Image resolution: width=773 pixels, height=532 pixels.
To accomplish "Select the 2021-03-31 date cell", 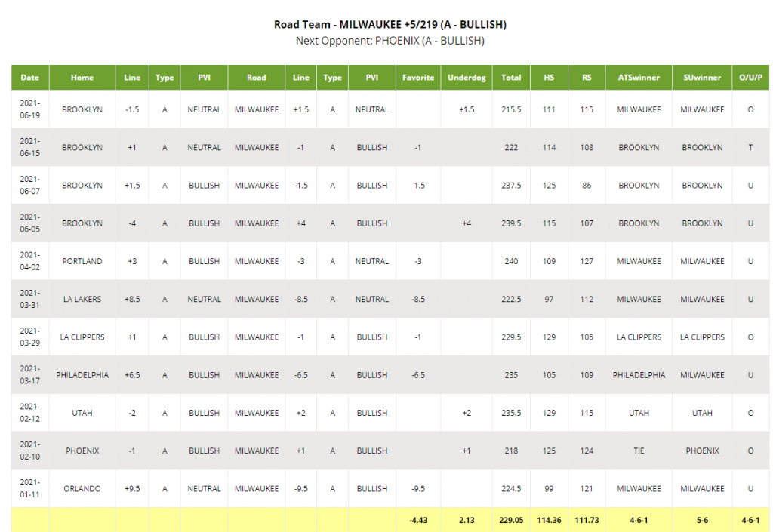I will [x=30, y=299].
